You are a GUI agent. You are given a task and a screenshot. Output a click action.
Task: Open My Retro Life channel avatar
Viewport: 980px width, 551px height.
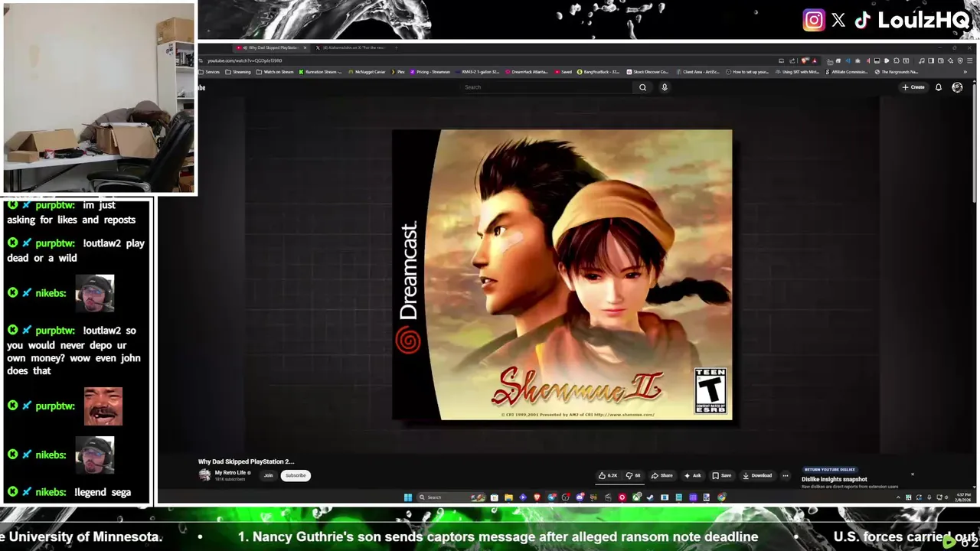tap(204, 475)
